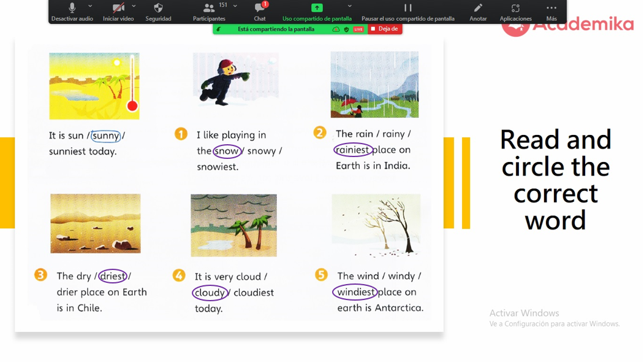This screenshot has height=362, width=644.
Task: Click the orange number 5 bullet
Action: click(x=322, y=274)
